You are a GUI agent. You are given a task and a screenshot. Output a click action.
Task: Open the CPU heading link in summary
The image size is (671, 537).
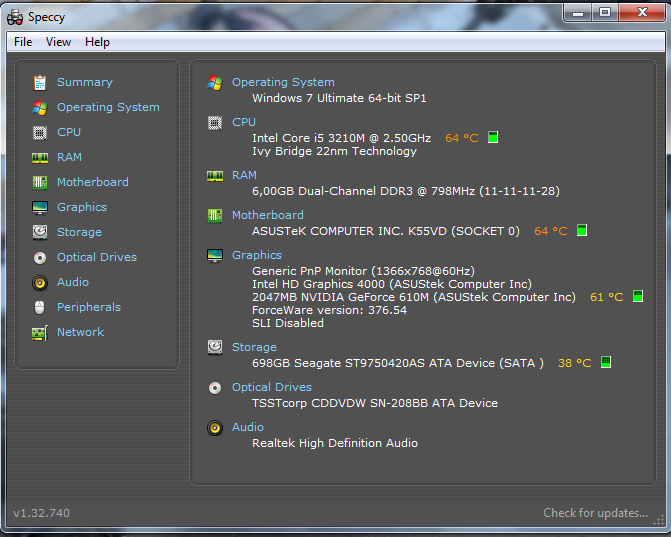click(x=243, y=122)
